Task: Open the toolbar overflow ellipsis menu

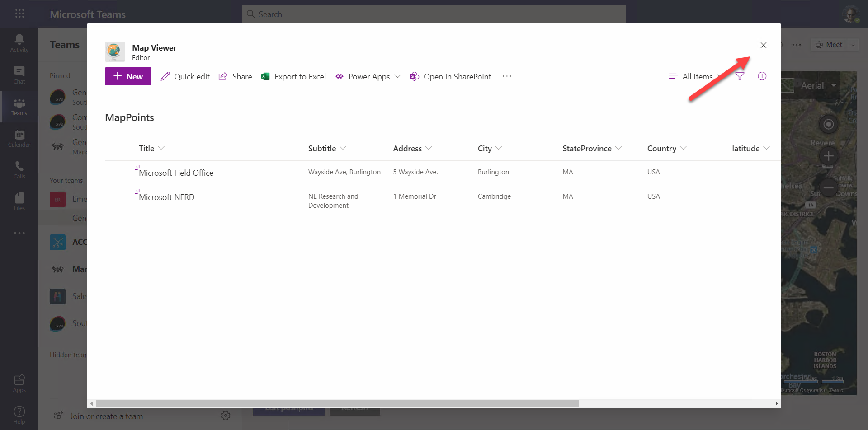Action: coord(507,76)
